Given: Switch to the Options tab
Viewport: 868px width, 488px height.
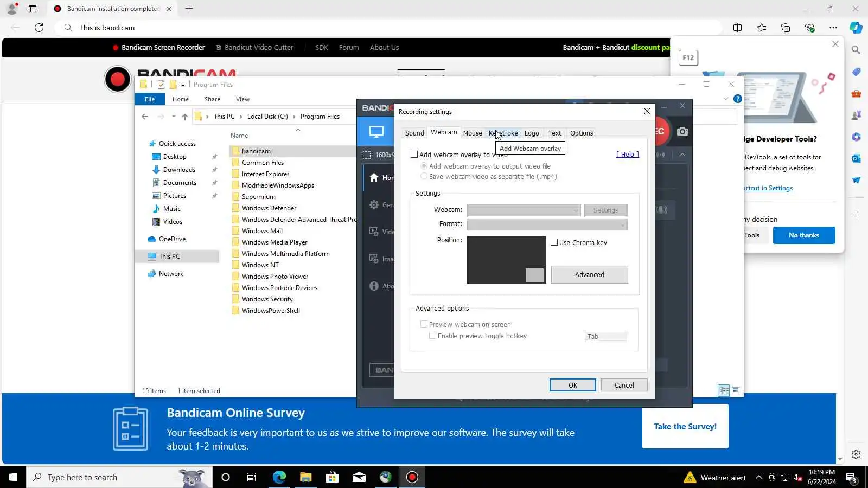Looking at the screenshot, I should (582, 133).
